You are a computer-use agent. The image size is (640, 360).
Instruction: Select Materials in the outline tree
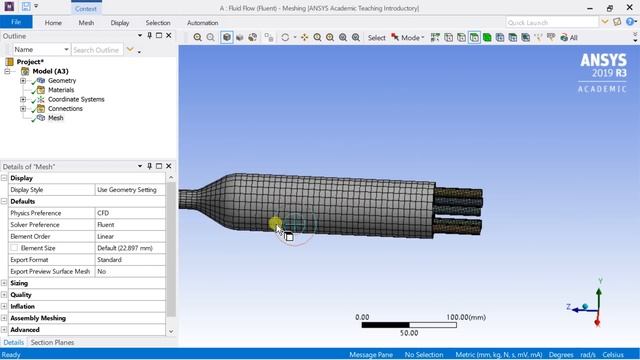[x=61, y=90]
